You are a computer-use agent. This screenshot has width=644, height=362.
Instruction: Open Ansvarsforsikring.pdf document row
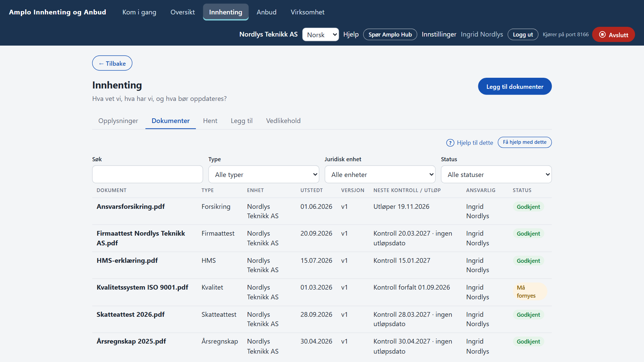click(x=322, y=211)
